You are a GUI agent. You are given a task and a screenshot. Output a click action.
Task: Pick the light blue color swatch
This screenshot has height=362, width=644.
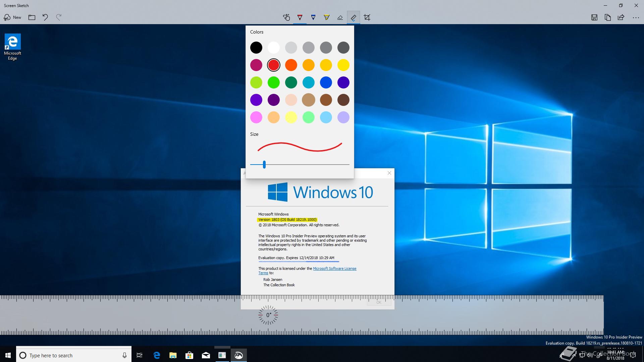[326, 117]
